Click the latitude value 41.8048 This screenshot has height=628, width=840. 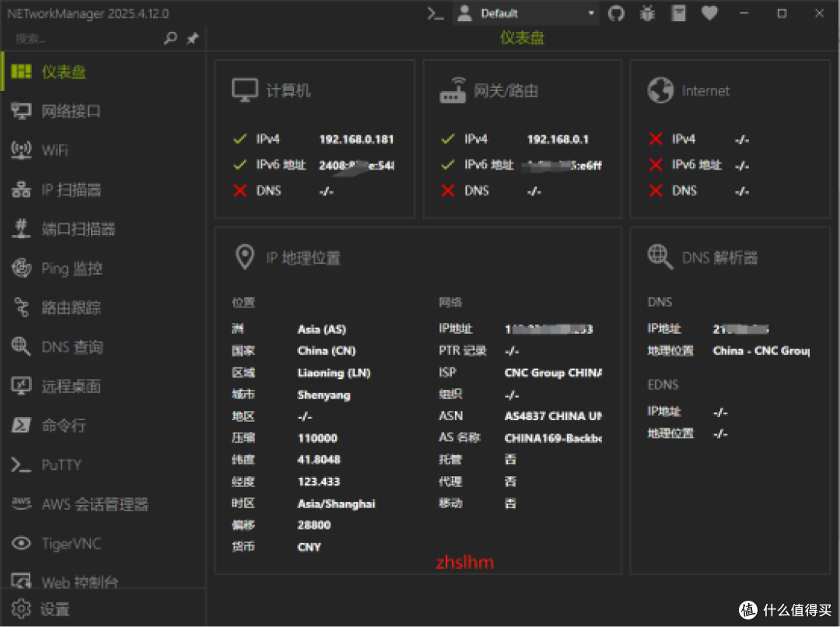pyautogui.click(x=319, y=460)
